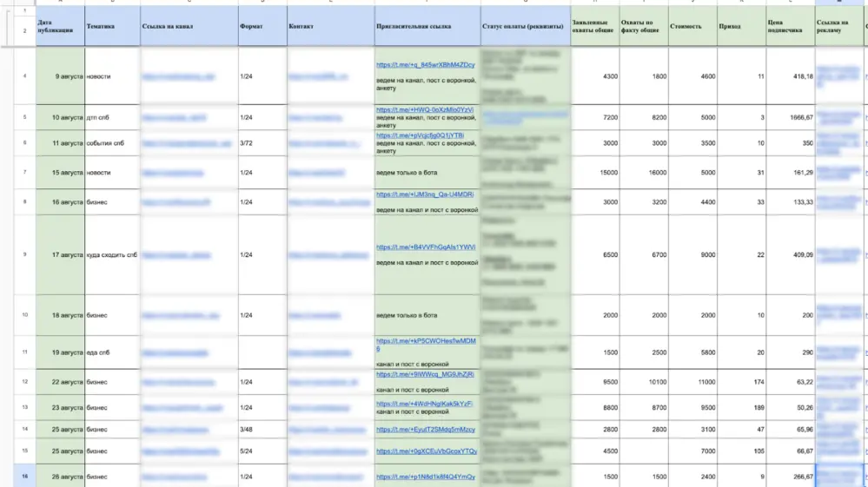Viewport: 868px width, 487px height.
Task: Select row header 9
Action: pos(24,254)
